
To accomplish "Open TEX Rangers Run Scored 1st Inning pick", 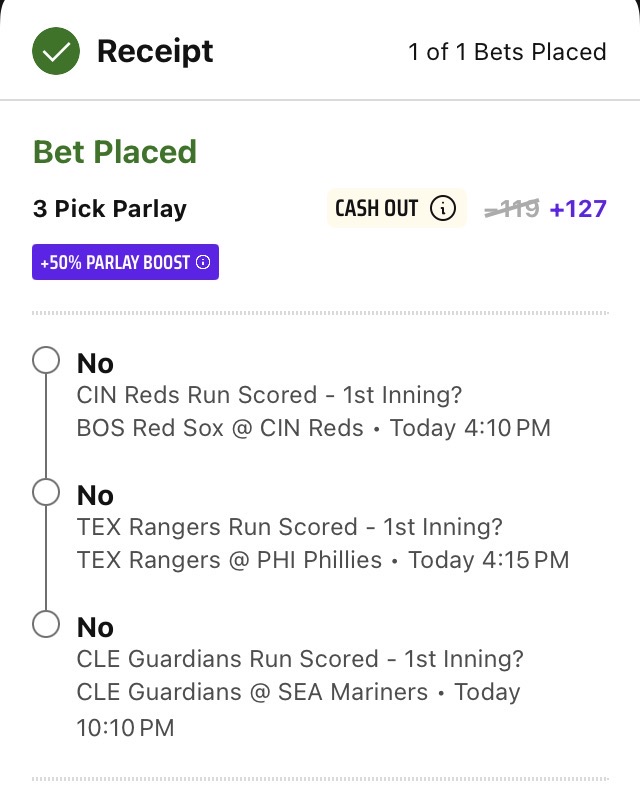I will 289,527.
